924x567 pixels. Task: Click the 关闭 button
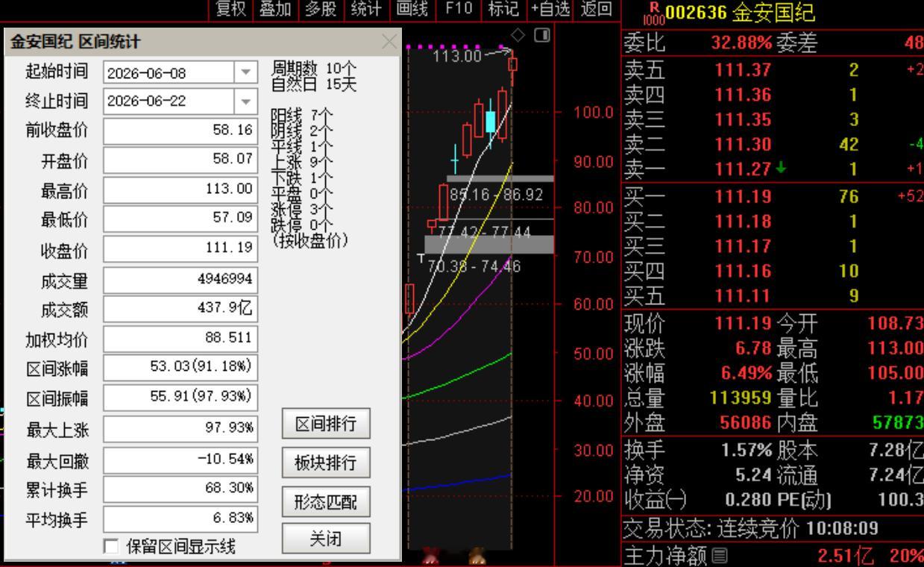326,537
